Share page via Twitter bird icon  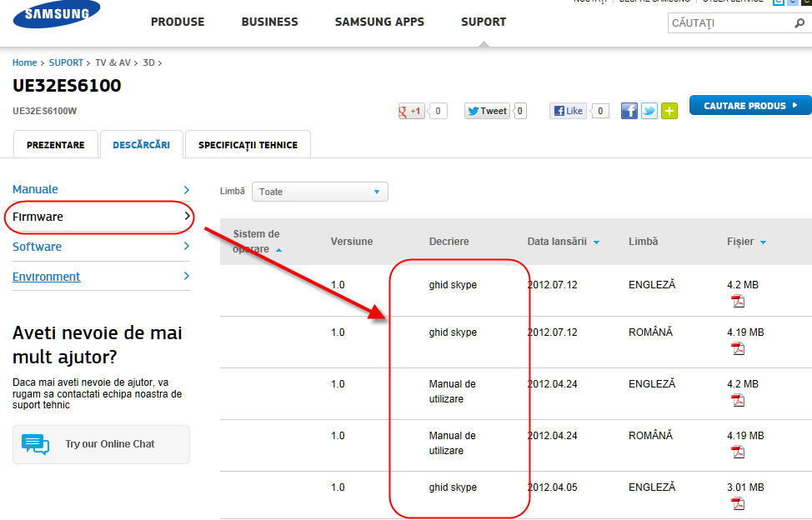pos(649,111)
